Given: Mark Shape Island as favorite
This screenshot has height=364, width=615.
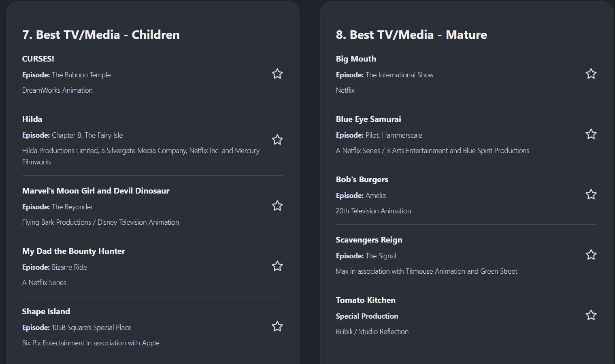Looking at the screenshot, I should click(277, 326).
